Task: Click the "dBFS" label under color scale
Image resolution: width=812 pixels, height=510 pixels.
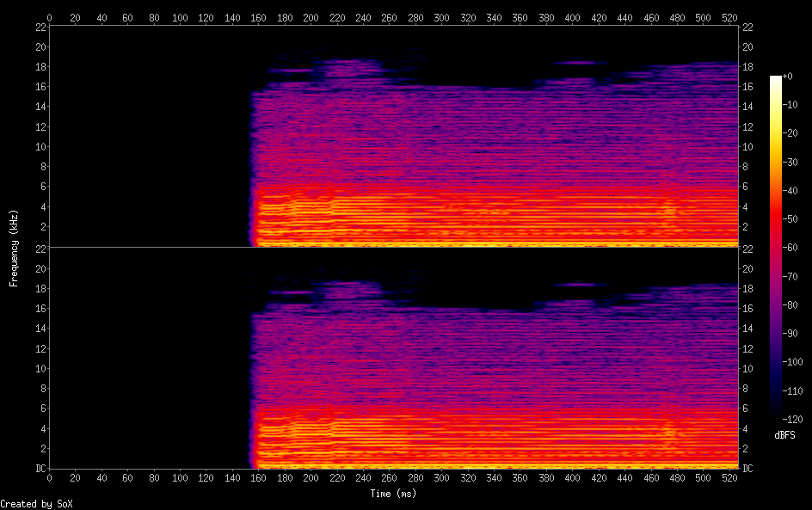Action: (x=784, y=435)
